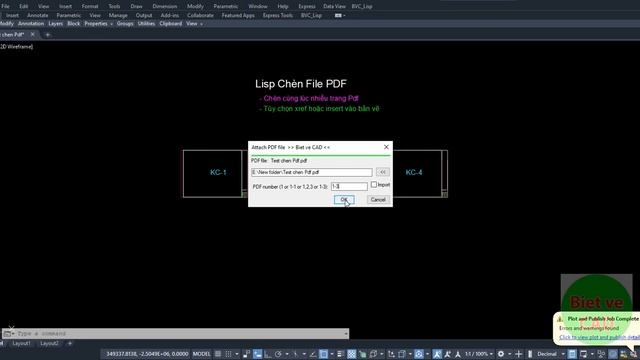Viewport: 640px width, 360px height.
Task: Open the BVC_Lisp ribbon tab
Action: tap(311, 15)
